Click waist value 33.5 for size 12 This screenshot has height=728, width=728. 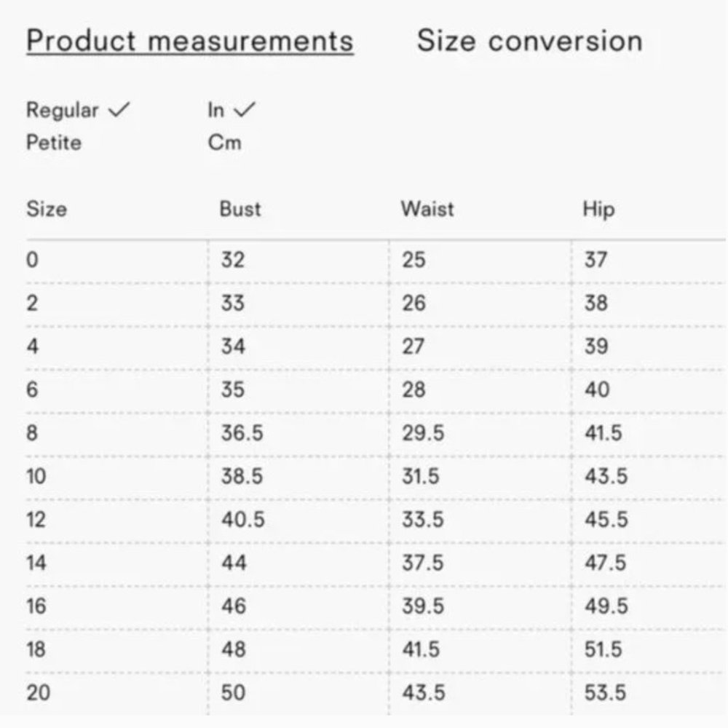[423, 520]
